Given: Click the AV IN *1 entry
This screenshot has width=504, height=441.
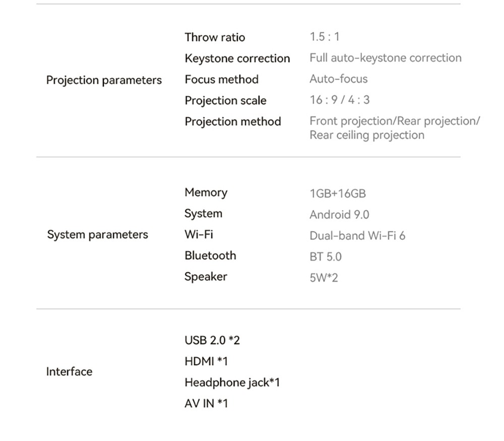Looking at the screenshot, I should pos(206,403).
